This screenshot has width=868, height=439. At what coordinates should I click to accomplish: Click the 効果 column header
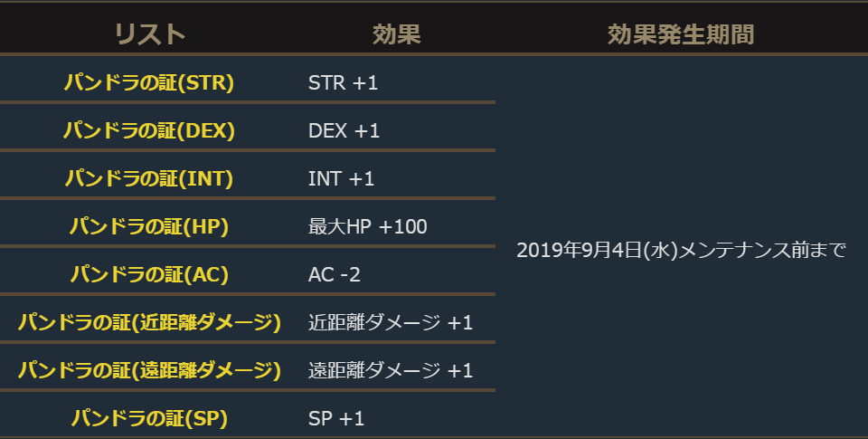click(x=397, y=34)
